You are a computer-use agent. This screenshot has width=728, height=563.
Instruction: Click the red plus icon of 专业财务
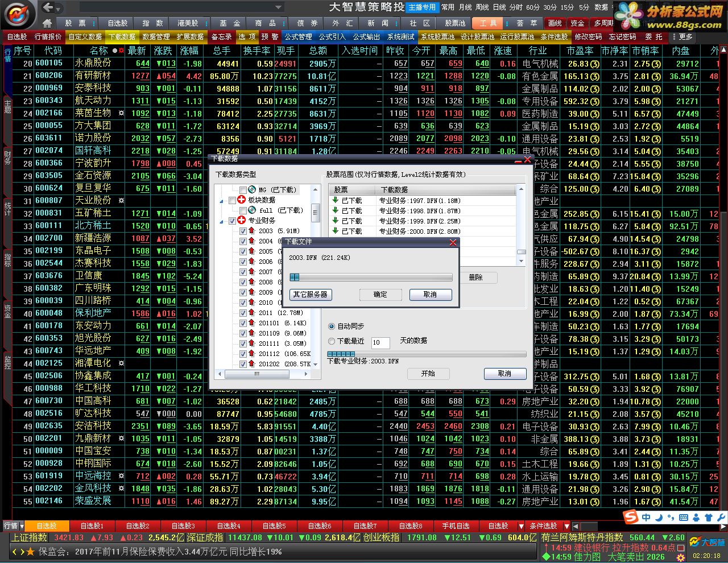click(241, 221)
